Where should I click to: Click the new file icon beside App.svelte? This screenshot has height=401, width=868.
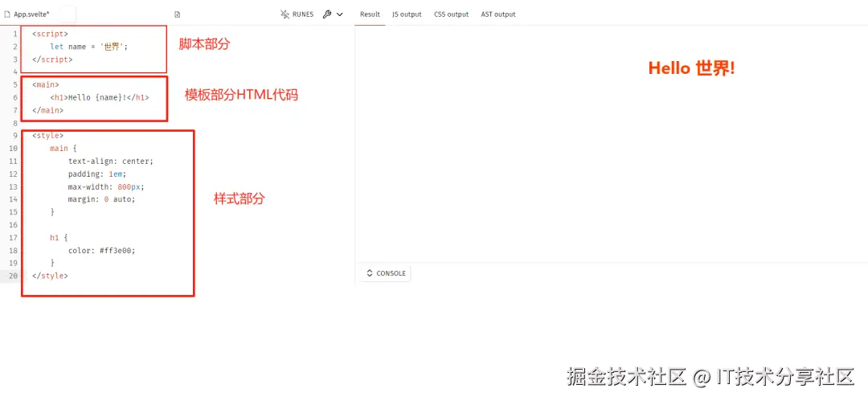click(x=177, y=14)
